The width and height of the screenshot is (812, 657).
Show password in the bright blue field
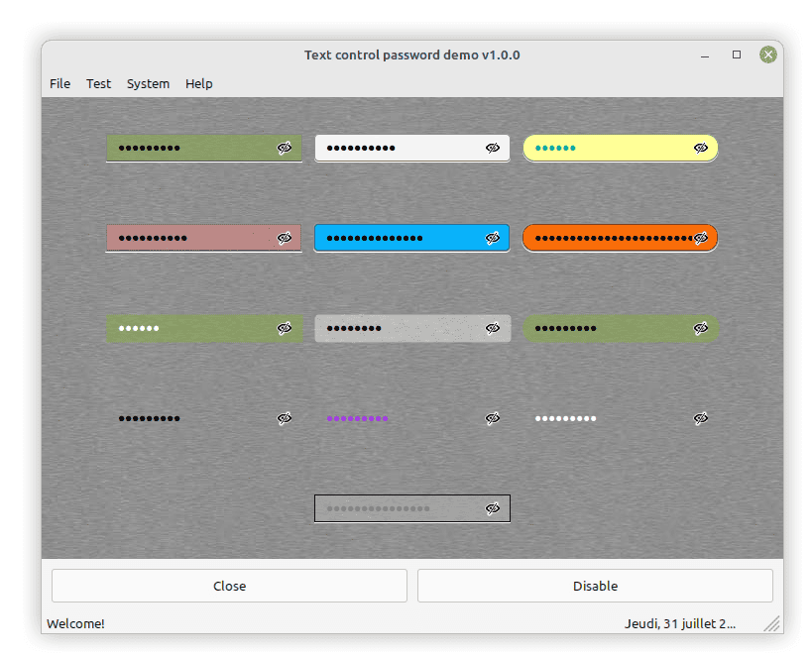pos(493,238)
